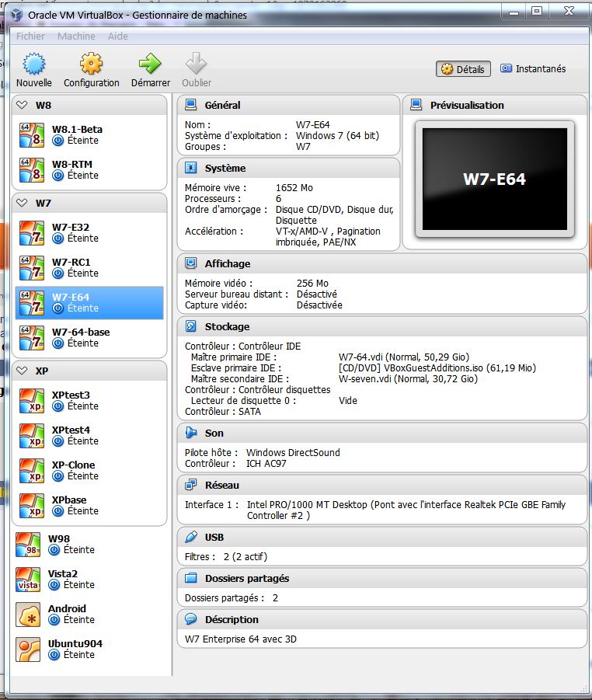Open the Fichier menu
Viewport: 592px width, 700px height.
tap(30, 37)
